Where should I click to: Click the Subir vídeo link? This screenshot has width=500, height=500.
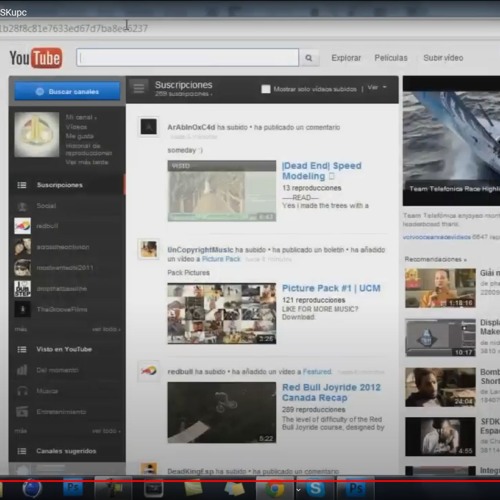coord(443,58)
